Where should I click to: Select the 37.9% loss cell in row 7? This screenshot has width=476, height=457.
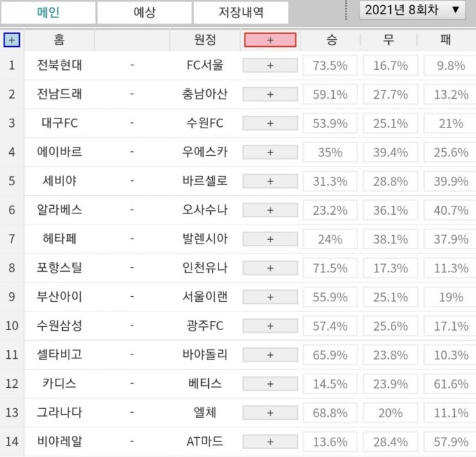pos(450,239)
